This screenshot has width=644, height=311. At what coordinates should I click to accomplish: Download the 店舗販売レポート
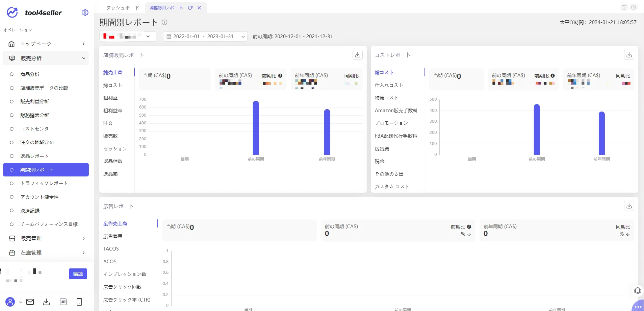[358, 55]
